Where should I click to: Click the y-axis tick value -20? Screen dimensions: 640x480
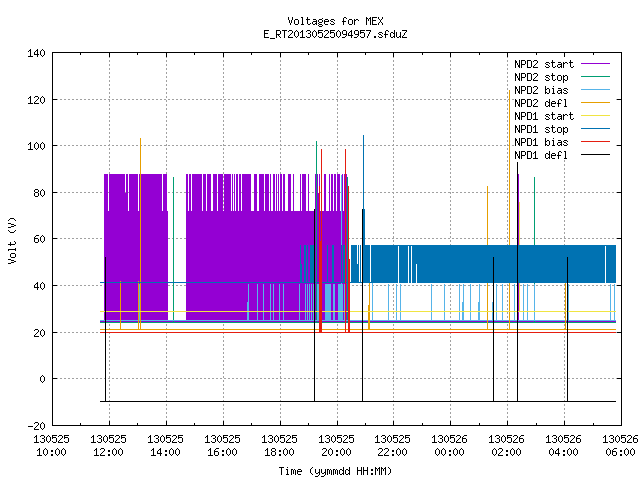click(36, 426)
